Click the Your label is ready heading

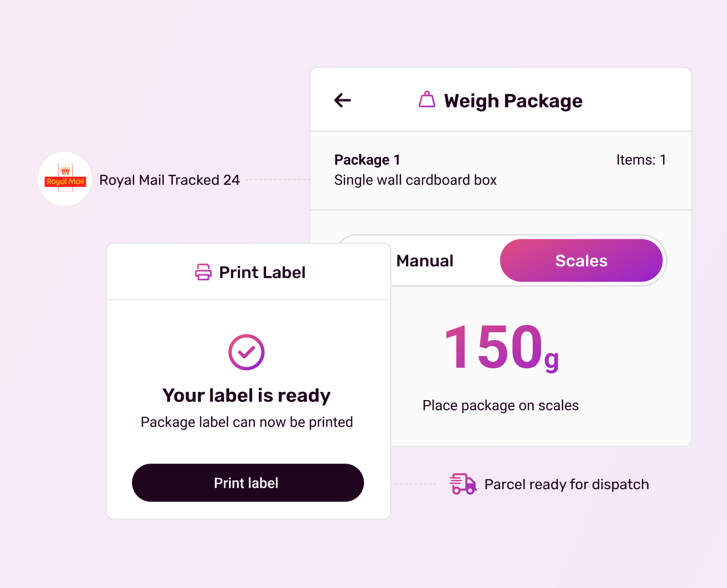coord(246,395)
